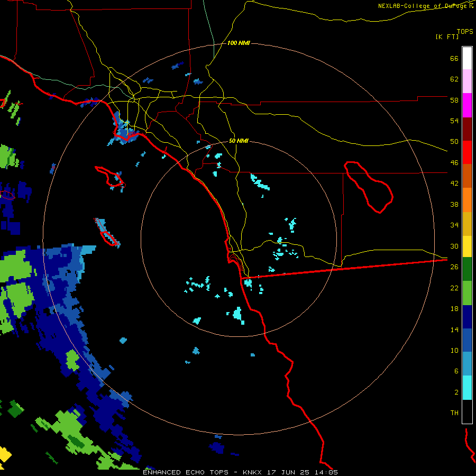Image resolution: width=476 pixels, height=476 pixels.
Task: Click the "46" legend value
Action: [x=454, y=163]
